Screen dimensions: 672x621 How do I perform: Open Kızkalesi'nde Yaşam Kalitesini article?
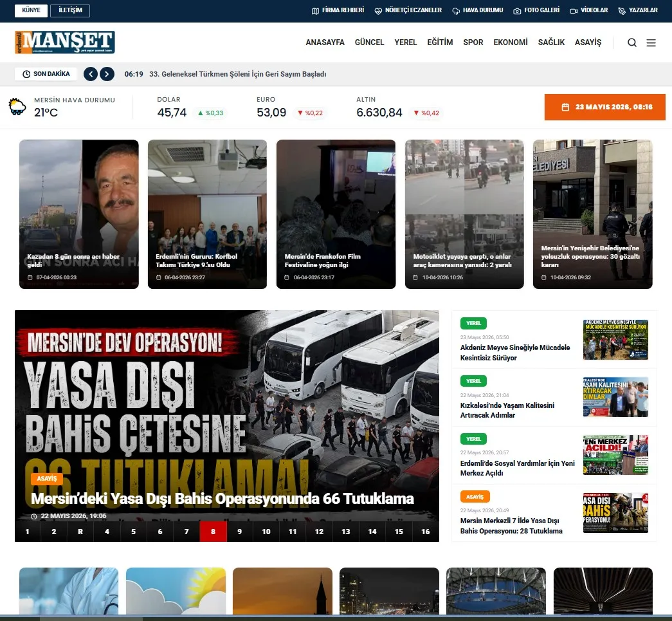507,411
